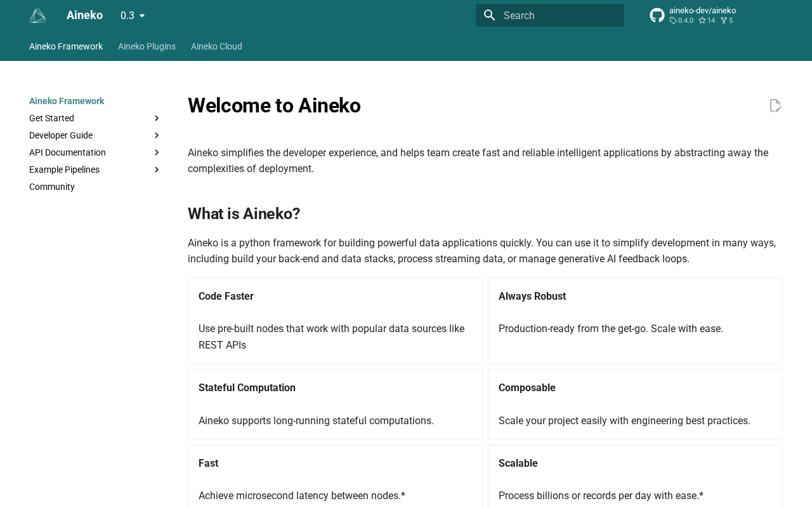Click the Code Faster card
The width and height of the screenshot is (812, 508).
click(335, 321)
